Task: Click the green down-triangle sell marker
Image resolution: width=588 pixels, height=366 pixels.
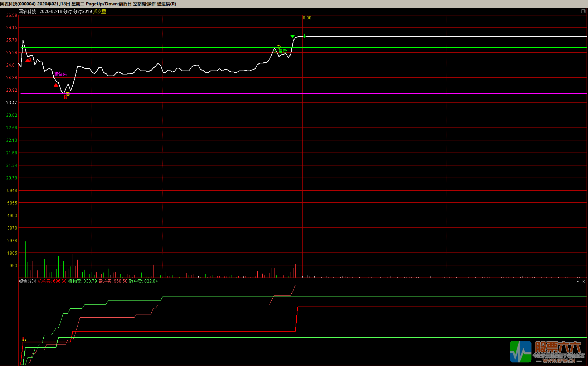Action: [x=292, y=37]
